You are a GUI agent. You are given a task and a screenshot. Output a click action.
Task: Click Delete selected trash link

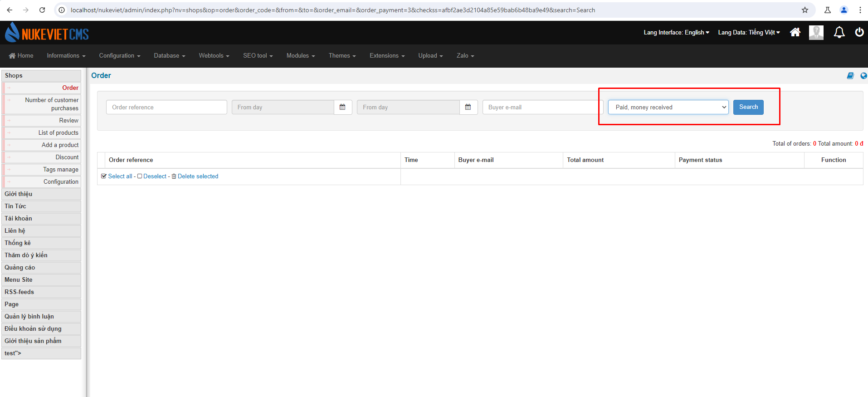tap(195, 176)
